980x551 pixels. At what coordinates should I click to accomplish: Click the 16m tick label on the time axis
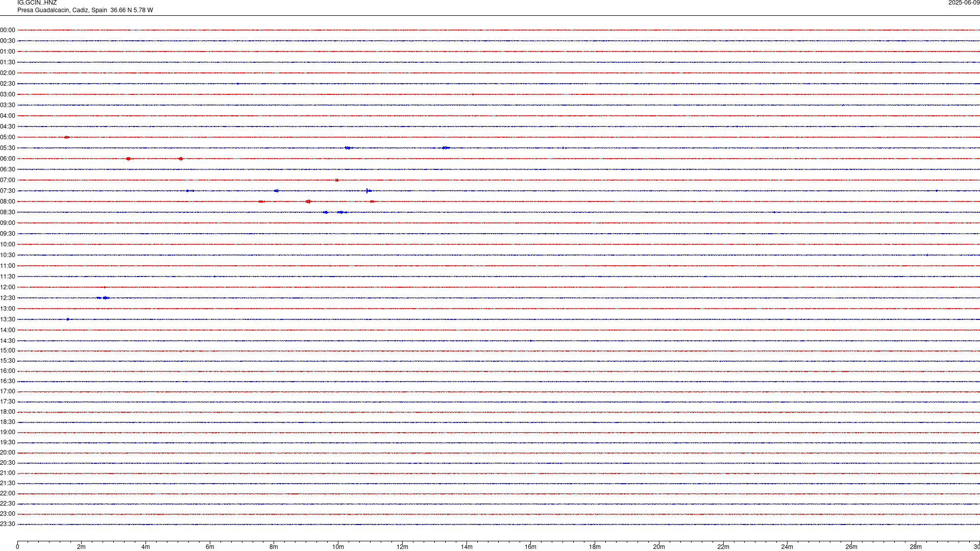pyautogui.click(x=531, y=547)
